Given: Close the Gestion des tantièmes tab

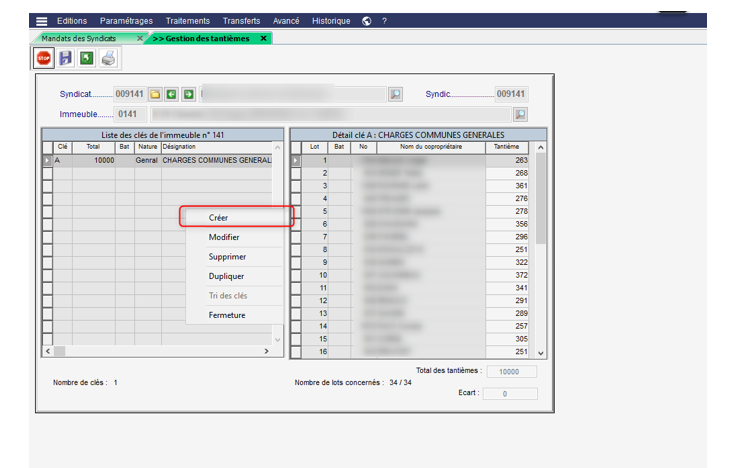Looking at the screenshot, I should click(263, 38).
